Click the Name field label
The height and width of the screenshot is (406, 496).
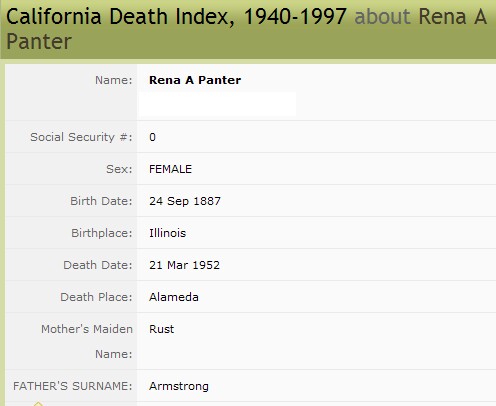pos(114,80)
